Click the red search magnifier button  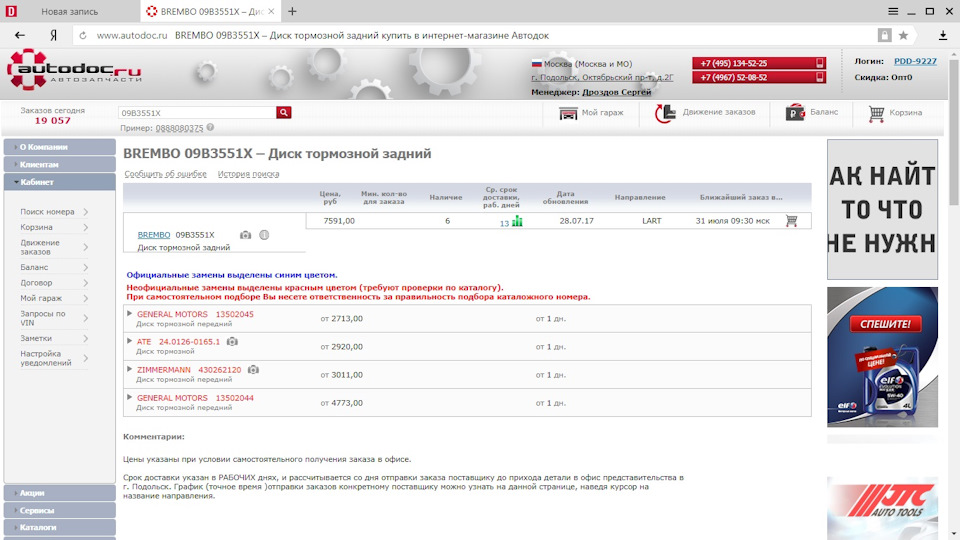click(x=284, y=113)
